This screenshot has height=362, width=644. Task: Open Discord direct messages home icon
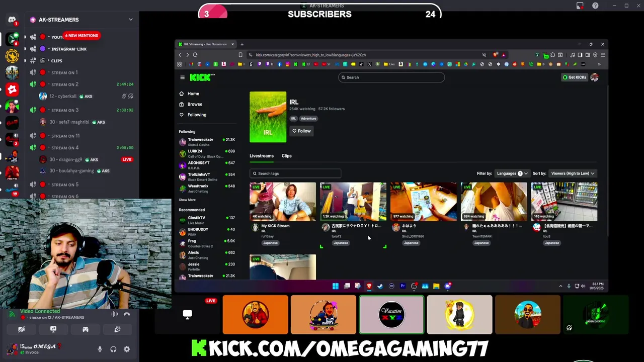(x=12, y=20)
